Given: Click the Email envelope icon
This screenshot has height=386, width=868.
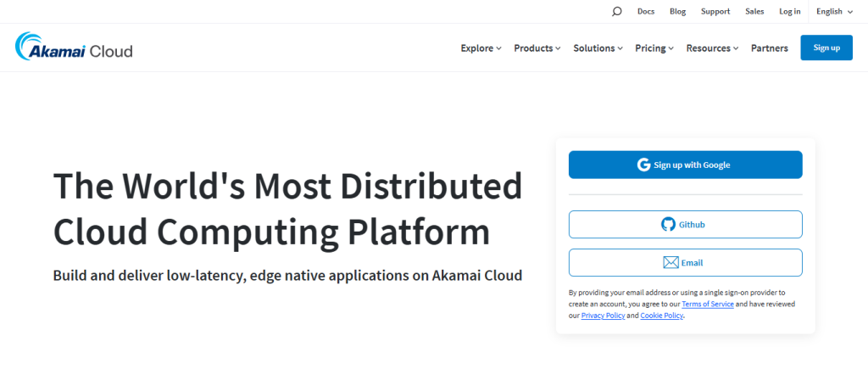Looking at the screenshot, I should (x=670, y=262).
